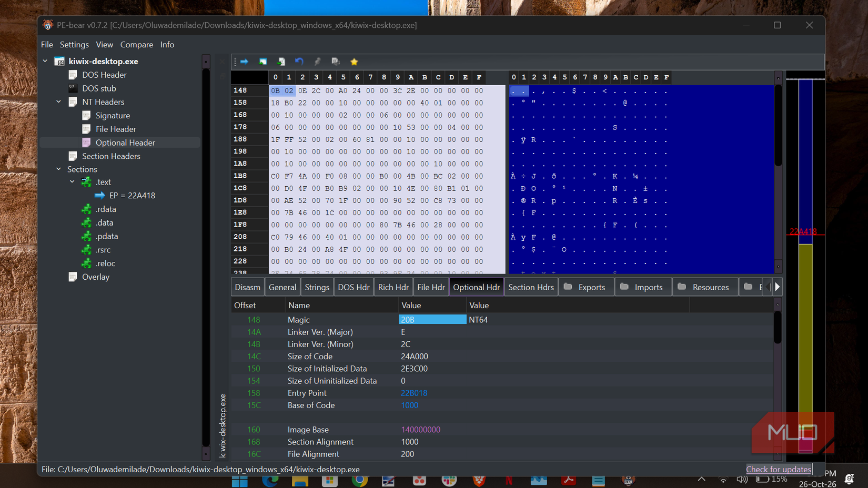Click the document-with-green-arrow toolbar icon
Viewport: 868px width, 488px height.
[x=281, y=62]
